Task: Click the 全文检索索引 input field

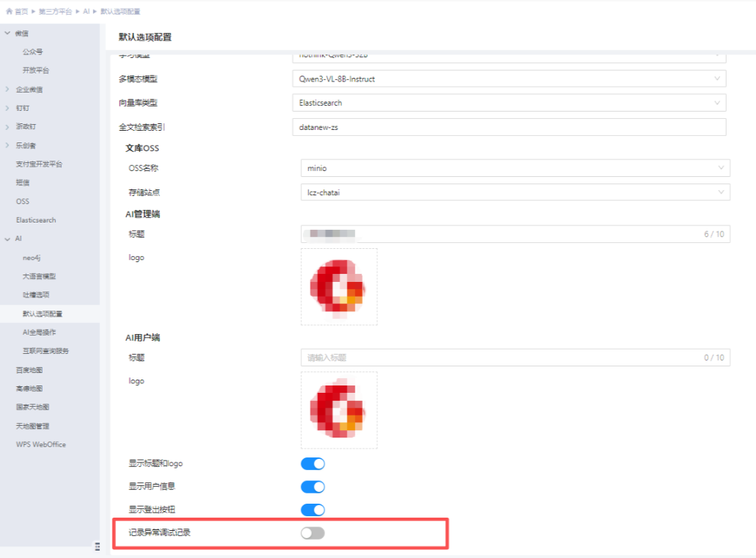Action: (509, 127)
